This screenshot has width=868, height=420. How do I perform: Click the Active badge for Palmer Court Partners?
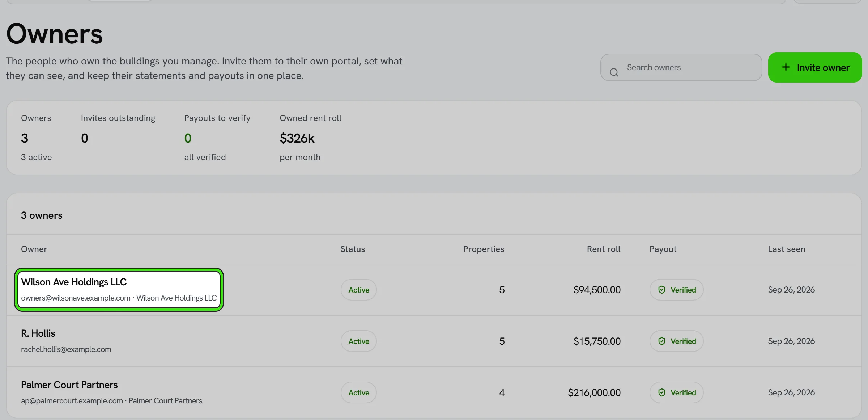[x=358, y=392]
